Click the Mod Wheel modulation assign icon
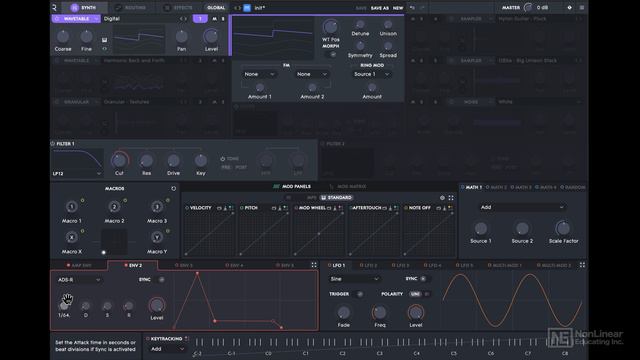640x360 pixels. click(340, 208)
